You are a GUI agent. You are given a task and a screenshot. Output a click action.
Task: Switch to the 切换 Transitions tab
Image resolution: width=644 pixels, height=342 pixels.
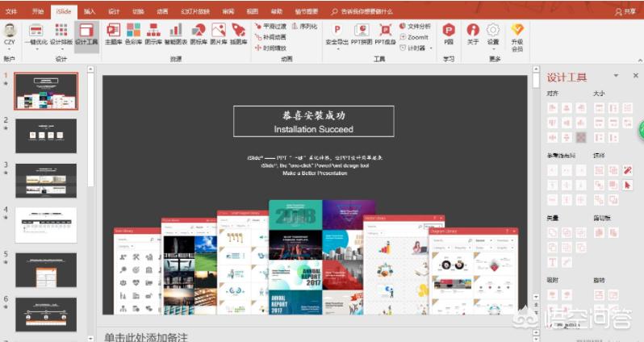pyautogui.click(x=138, y=11)
